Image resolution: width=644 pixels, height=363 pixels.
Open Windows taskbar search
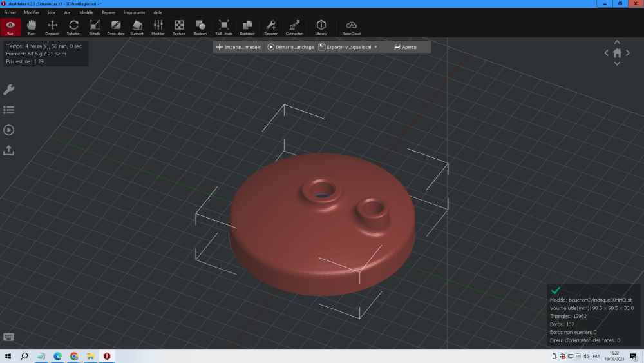click(24, 357)
